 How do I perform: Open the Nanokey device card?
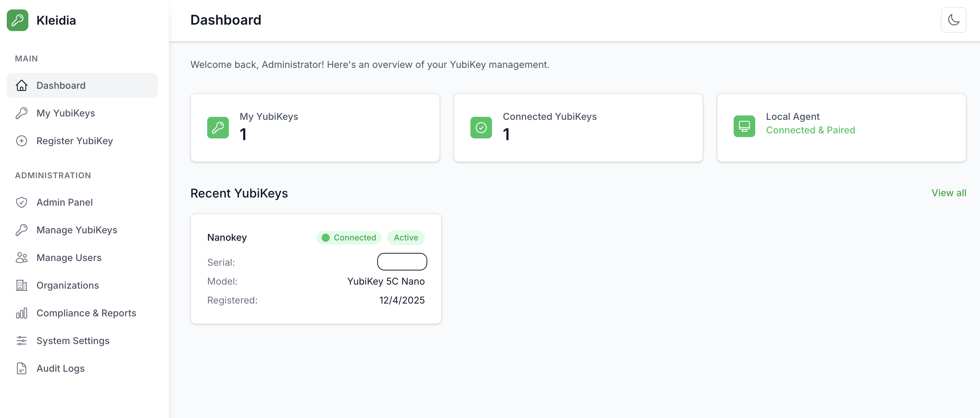(316, 269)
